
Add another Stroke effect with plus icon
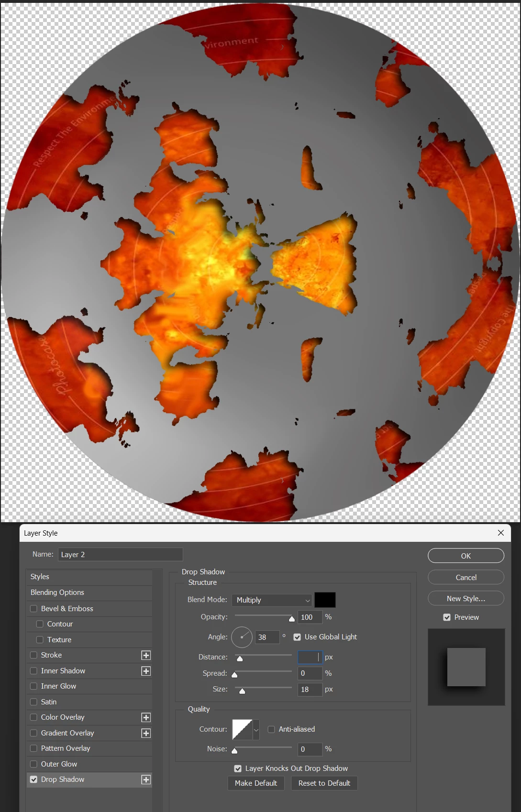(146, 655)
